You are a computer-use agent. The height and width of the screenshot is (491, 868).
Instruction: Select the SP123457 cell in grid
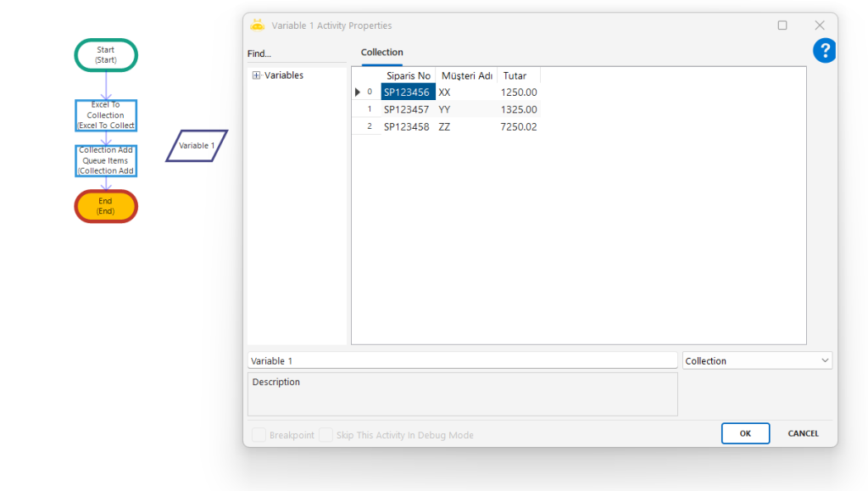pyautogui.click(x=406, y=109)
